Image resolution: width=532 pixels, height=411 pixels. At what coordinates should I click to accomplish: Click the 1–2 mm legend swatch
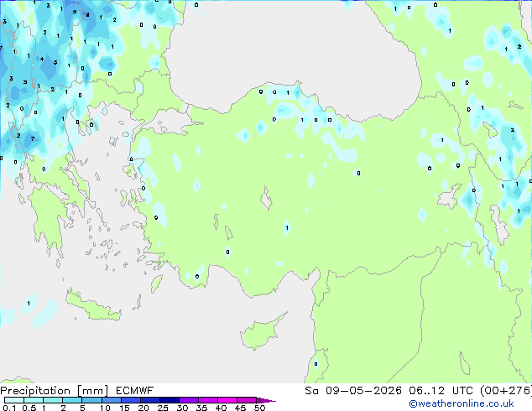[53, 400]
